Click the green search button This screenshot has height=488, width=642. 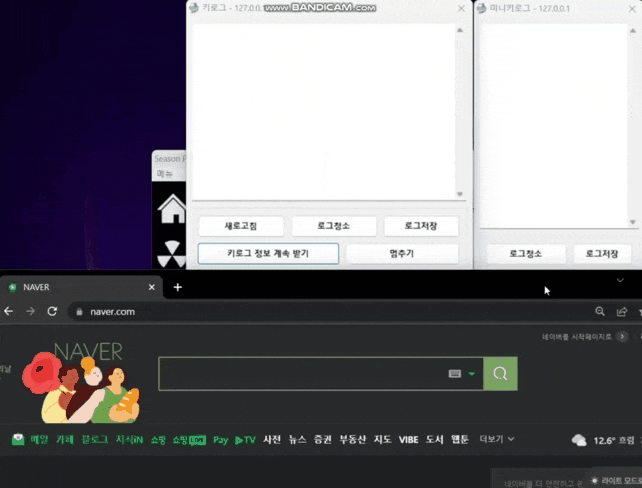tap(500, 373)
